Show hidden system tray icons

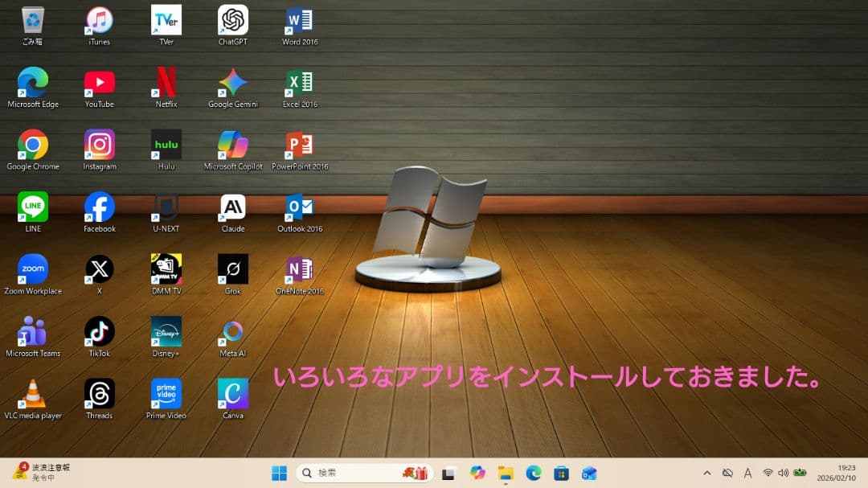pyautogui.click(x=707, y=473)
